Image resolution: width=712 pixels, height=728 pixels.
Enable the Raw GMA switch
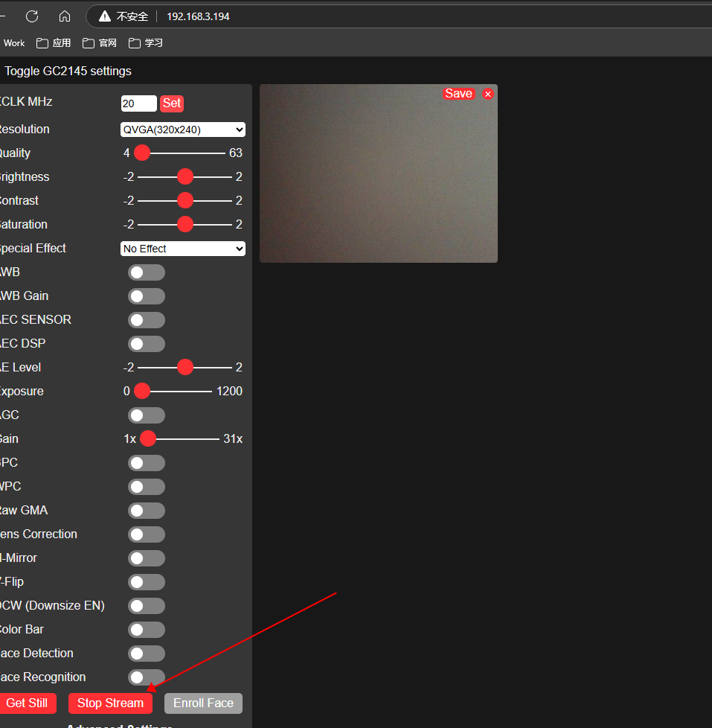tap(147, 511)
